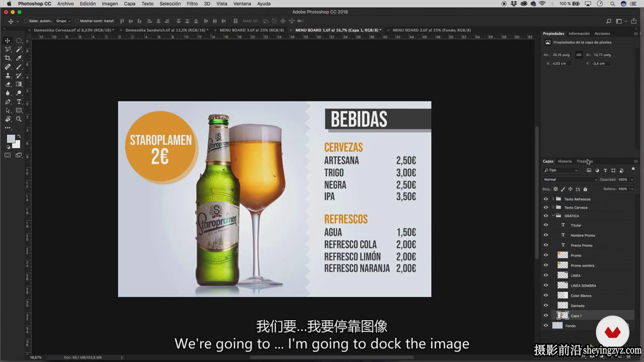Open the Edit Toolbar three-dots menu
The width and height of the screenshot is (644, 362).
coord(8,128)
